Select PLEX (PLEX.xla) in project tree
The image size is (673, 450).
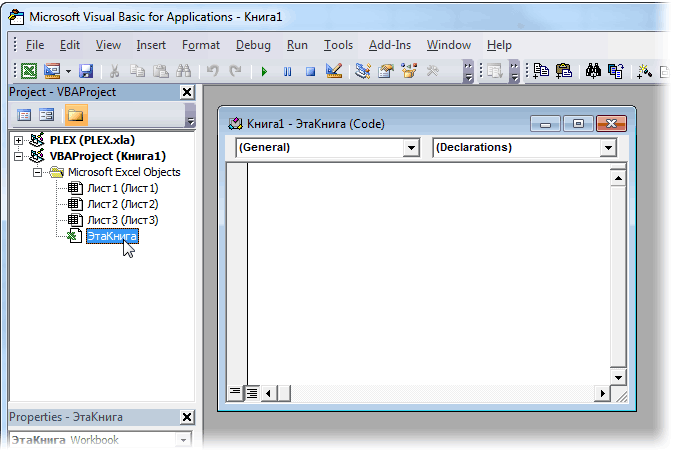[92, 140]
